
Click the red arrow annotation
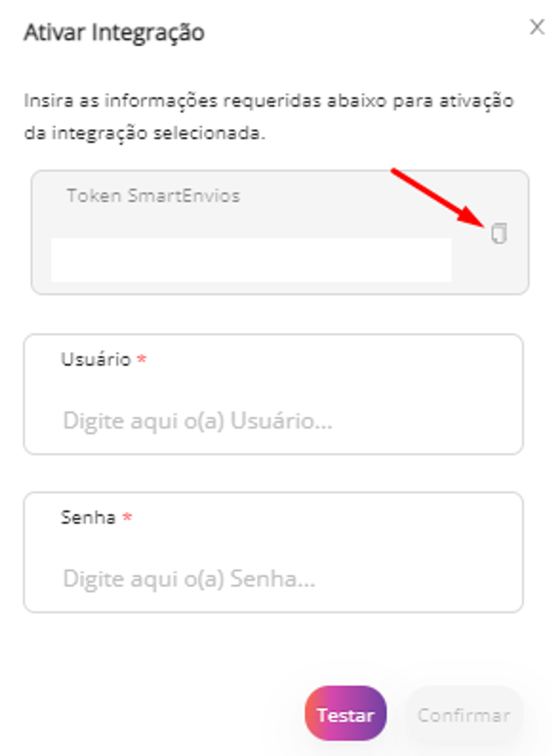tap(438, 198)
